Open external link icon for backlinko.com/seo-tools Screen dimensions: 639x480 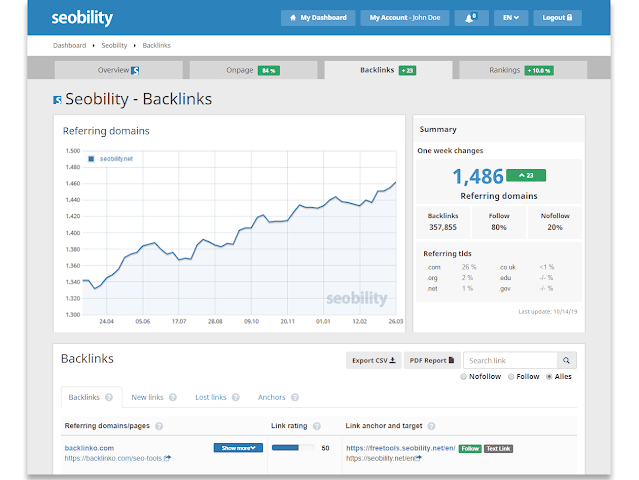[167, 458]
